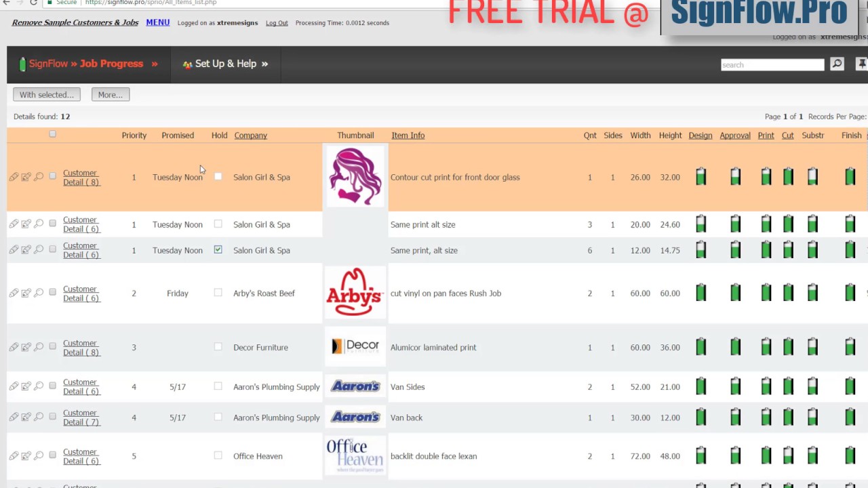Sort by Company column header
Image resolution: width=868 pixels, height=488 pixels.
pyautogui.click(x=250, y=136)
